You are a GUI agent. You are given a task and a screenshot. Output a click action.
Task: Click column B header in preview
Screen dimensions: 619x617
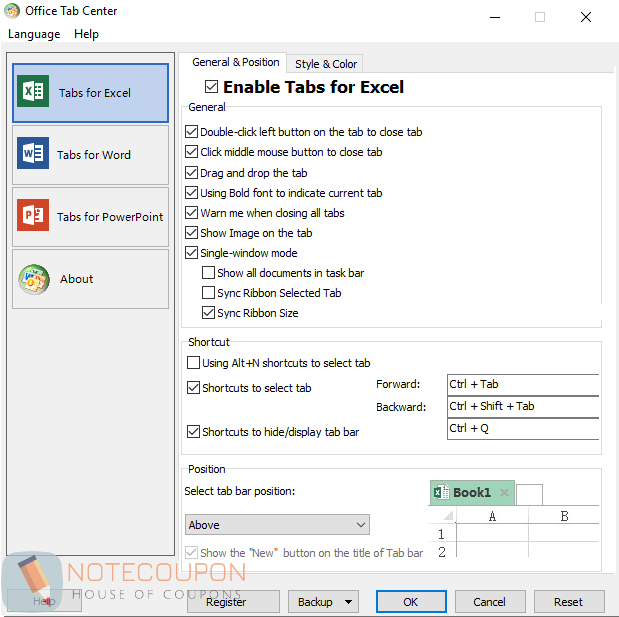point(564,516)
